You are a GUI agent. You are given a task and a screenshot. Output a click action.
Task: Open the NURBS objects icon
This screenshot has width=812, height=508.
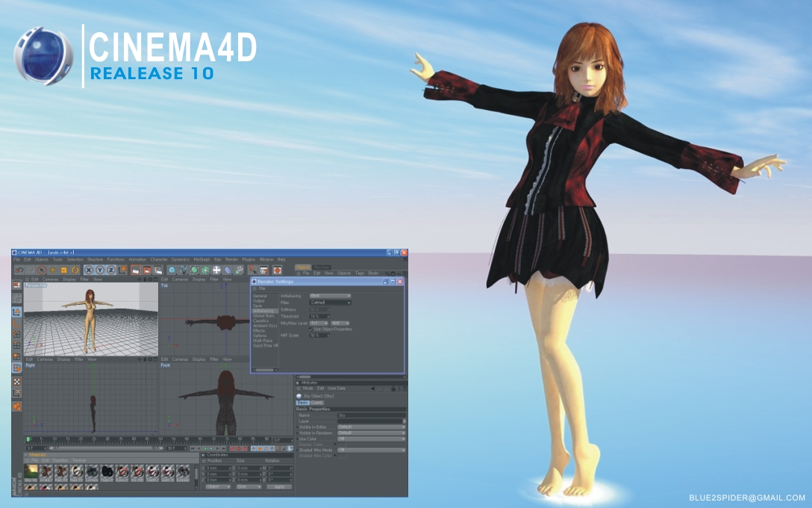194,270
